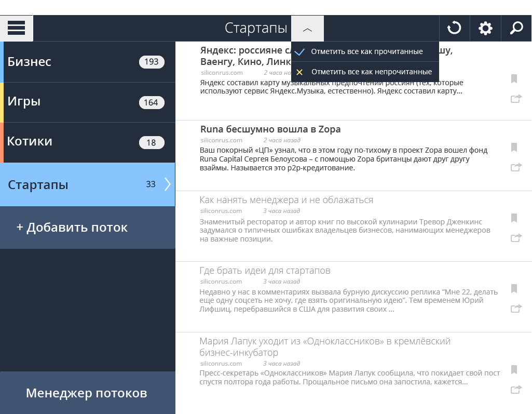The image size is (532, 414).
Task: Click the refresh feeds icon
Action: click(454, 28)
